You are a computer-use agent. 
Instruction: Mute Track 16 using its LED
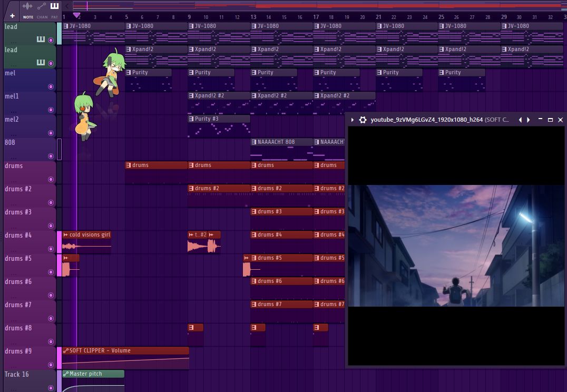[x=51, y=388]
